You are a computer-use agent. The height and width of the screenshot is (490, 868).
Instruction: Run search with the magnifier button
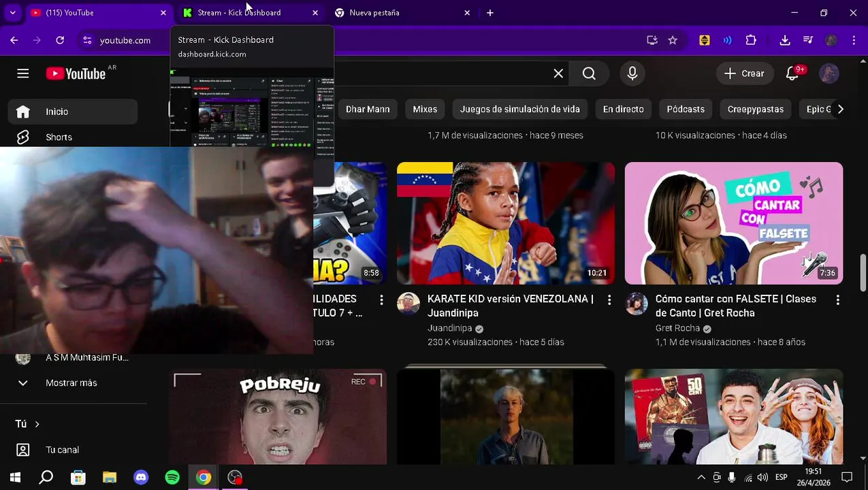(589, 73)
